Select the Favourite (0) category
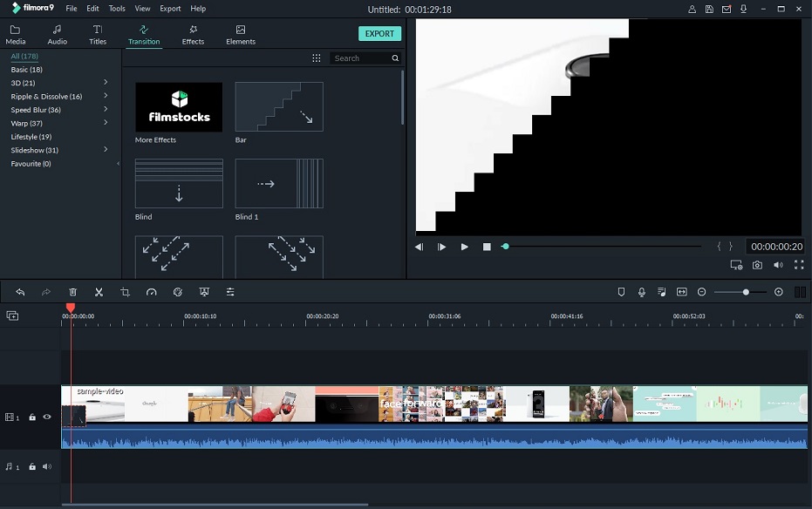This screenshot has width=812, height=509. 31,164
